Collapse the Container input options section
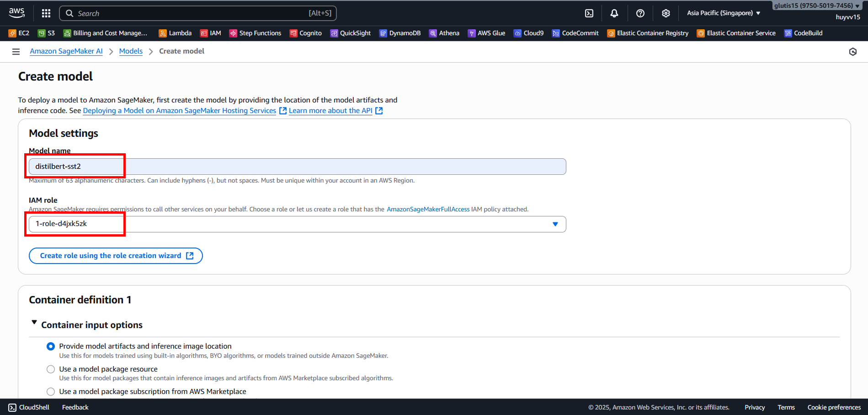 pyautogui.click(x=34, y=323)
